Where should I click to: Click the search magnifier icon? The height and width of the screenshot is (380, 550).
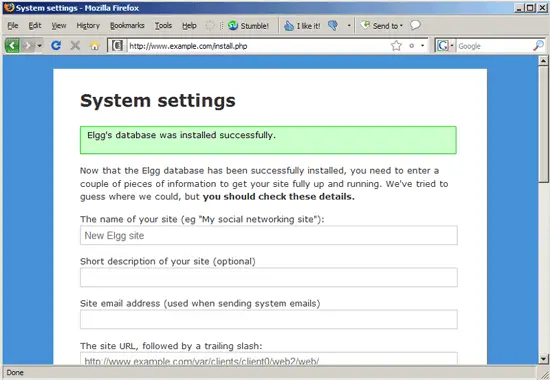coord(538,45)
